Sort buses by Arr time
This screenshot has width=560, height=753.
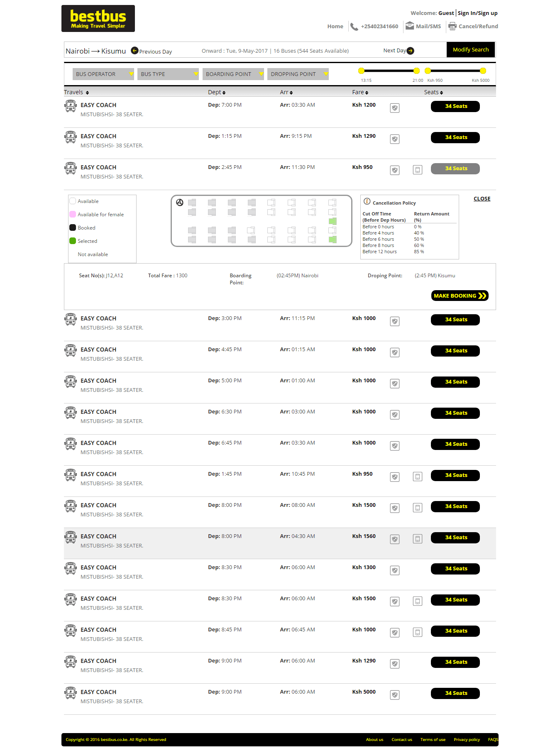point(286,92)
